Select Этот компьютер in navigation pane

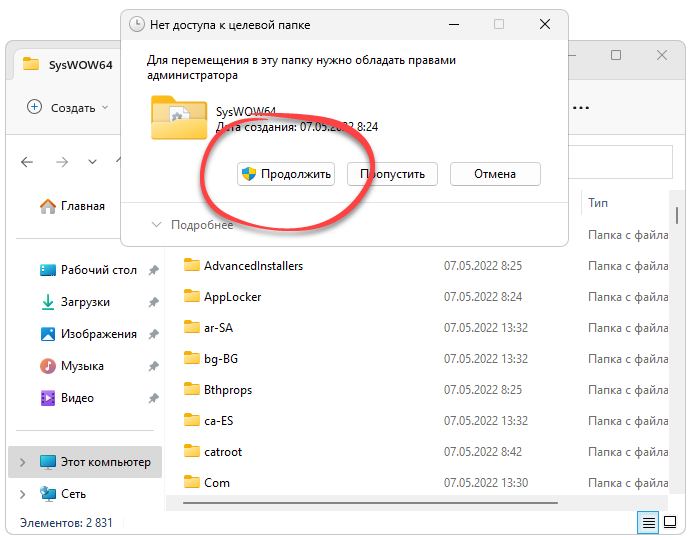click(85, 462)
